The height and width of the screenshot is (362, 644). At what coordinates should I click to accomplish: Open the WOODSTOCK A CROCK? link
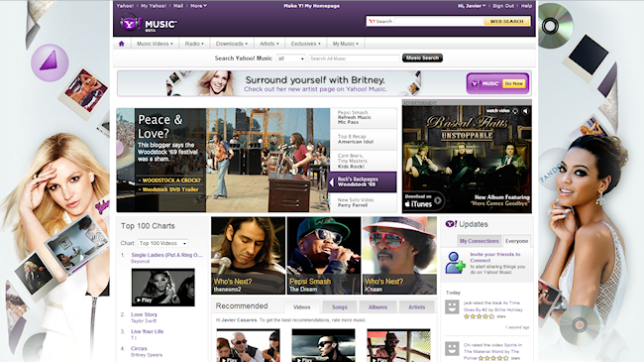pos(171,181)
